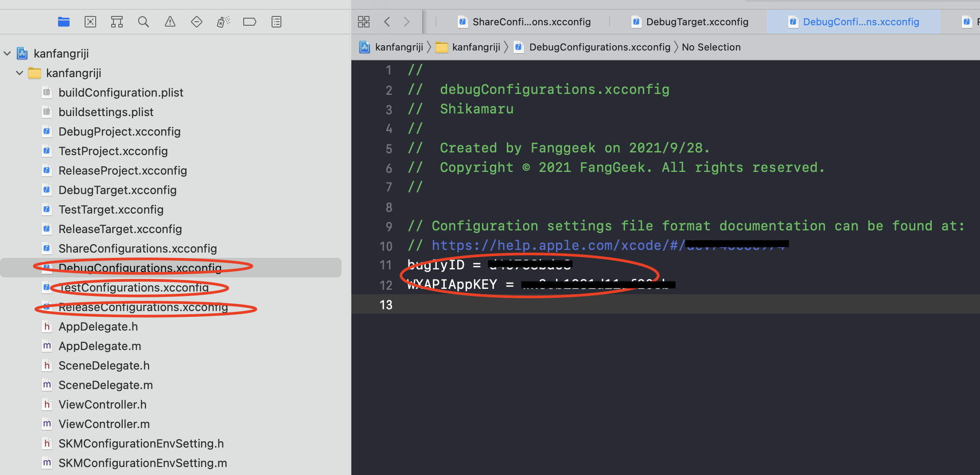
Task: Select AppDelegate.m in file navigator
Action: click(x=100, y=346)
